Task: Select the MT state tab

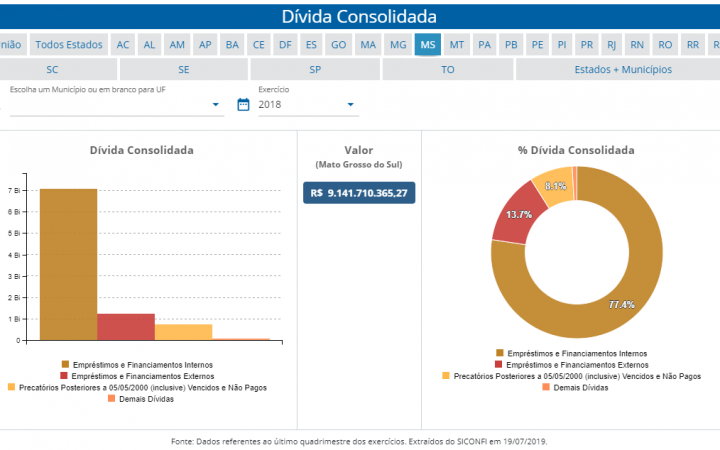Action: pos(456,45)
